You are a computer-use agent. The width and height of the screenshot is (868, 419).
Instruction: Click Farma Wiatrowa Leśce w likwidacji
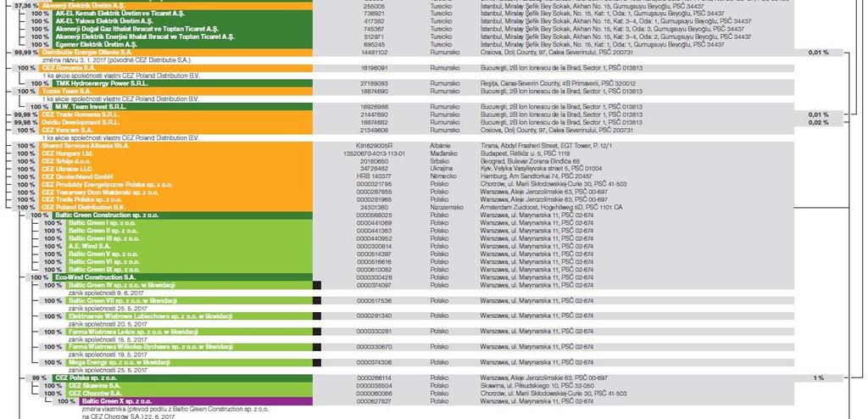[x=133, y=332]
